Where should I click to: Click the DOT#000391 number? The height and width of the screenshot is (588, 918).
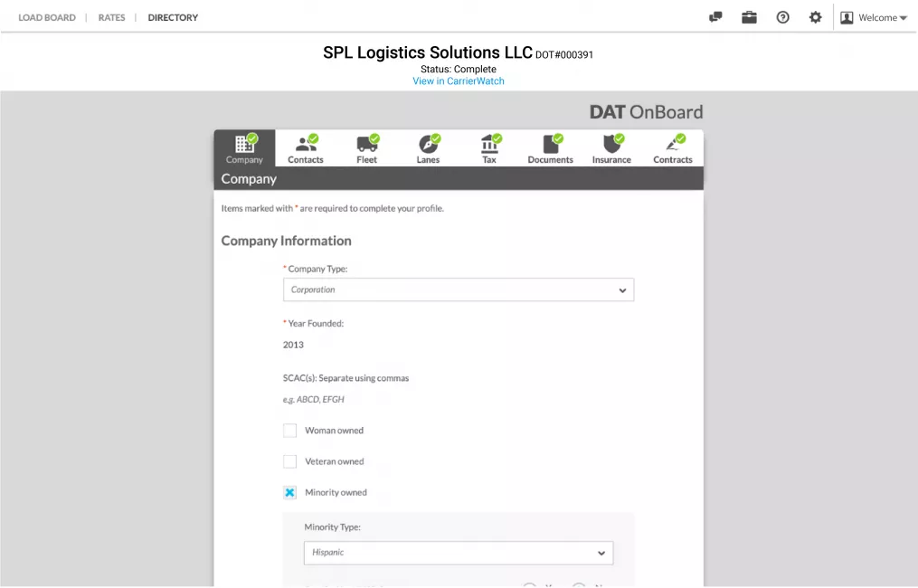point(564,55)
